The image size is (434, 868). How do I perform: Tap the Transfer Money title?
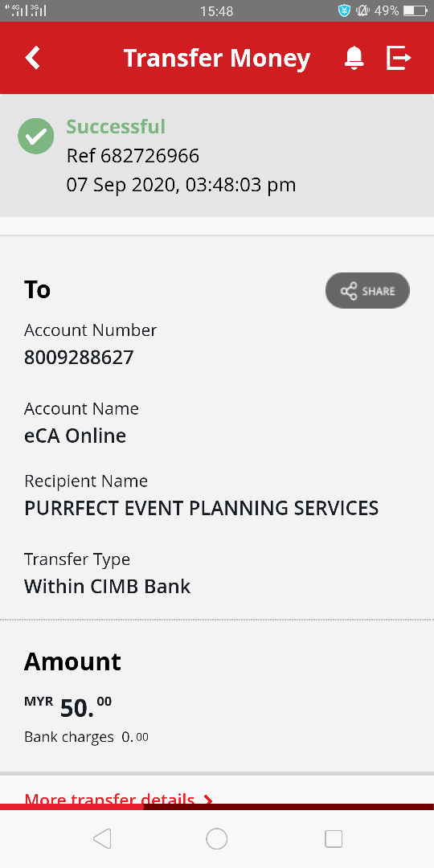[216, 58]
